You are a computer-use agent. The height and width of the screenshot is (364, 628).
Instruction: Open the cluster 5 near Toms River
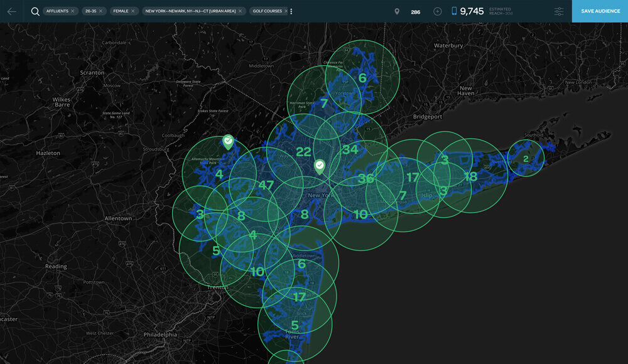coord(295,324)
